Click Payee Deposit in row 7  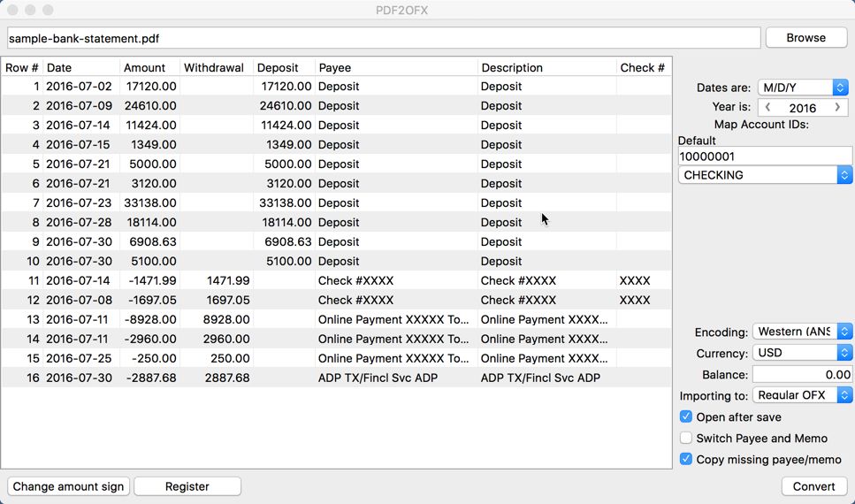click(x=339, y=202)
